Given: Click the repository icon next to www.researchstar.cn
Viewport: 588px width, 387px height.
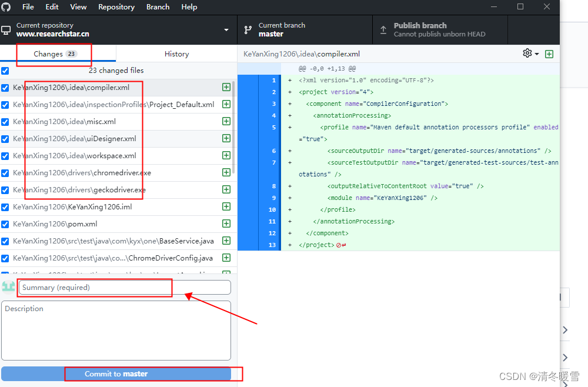Looking at the screenshot, I should pyautogui.click(x=6, y=29).
